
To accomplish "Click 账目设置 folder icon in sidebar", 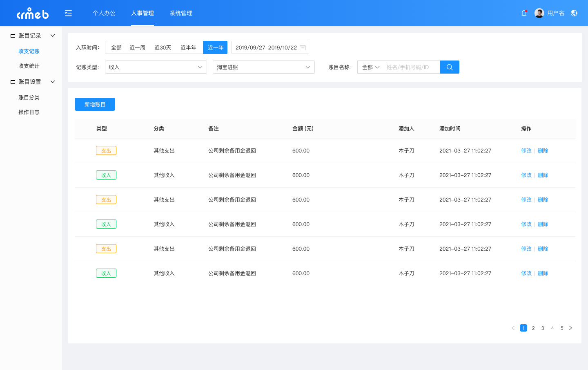I will (13, 82).
